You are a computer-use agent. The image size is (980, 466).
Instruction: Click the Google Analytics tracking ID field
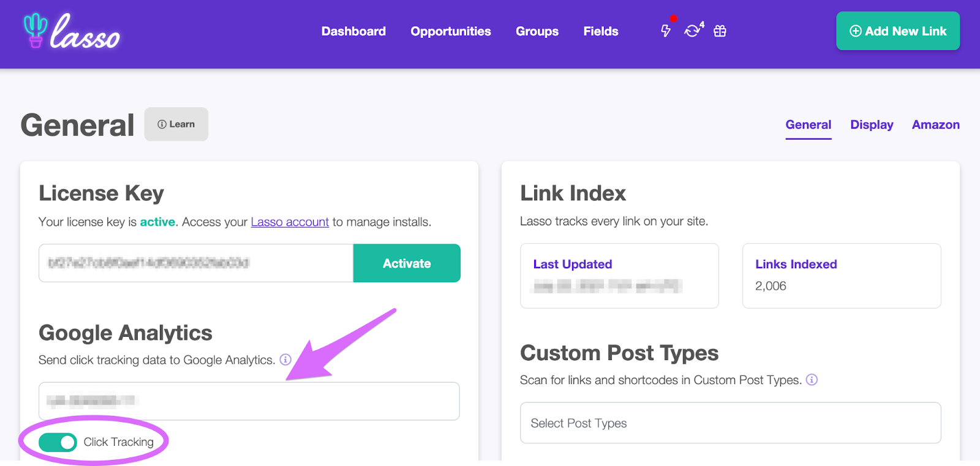249,401
